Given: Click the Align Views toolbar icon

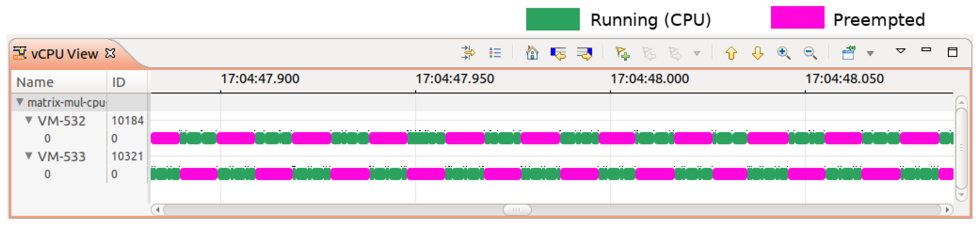Looking at the screenshot, I should (x=468, y=53).
